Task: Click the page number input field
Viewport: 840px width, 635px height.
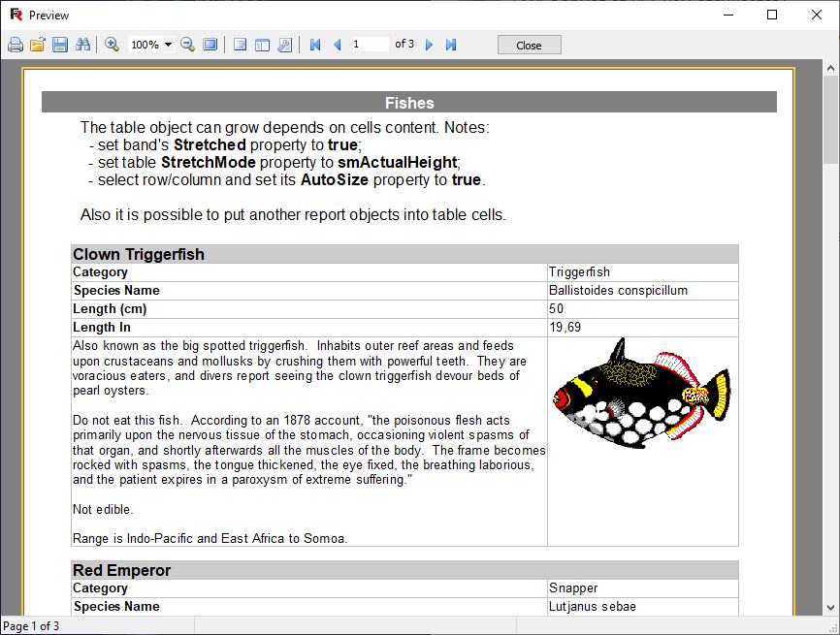Action: coord(370,44)
